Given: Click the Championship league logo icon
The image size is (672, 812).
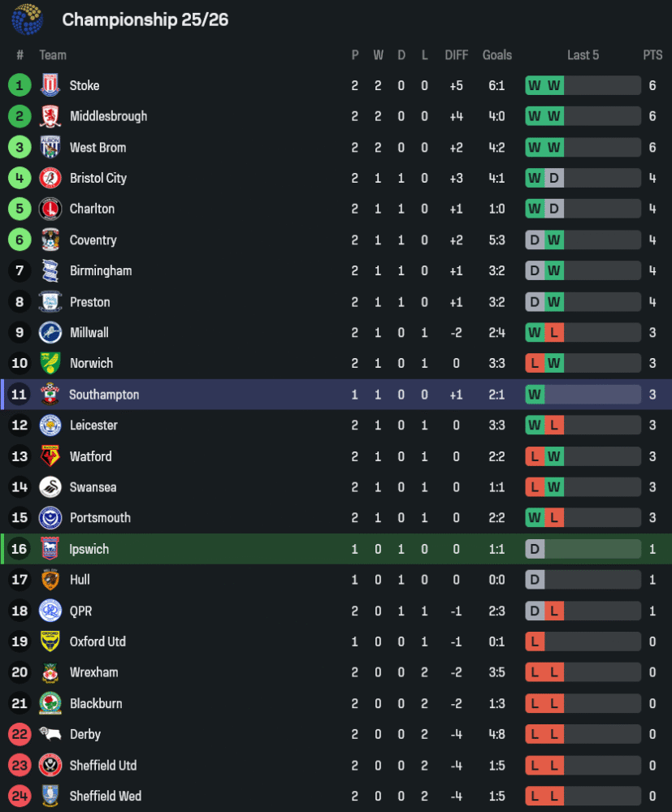Looking at the screenshot, I should point(28,19).
